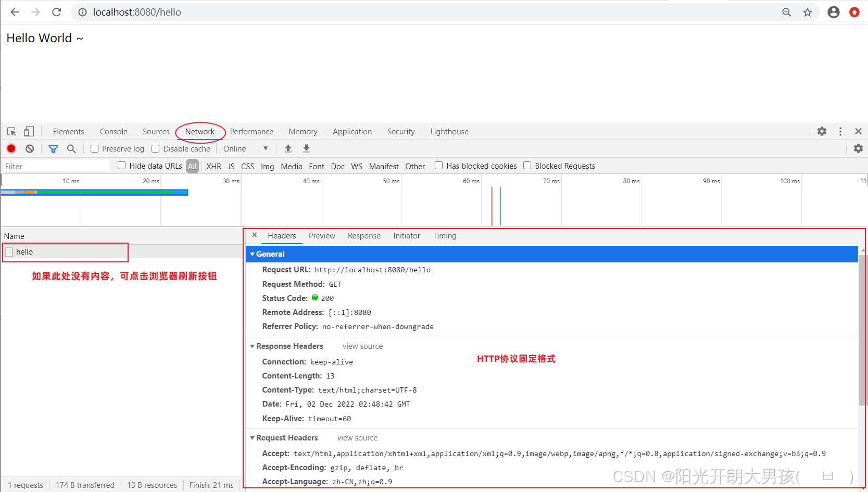Switch to the Console tab
This screenshot has height=492, width=868.
click(114, 132)
